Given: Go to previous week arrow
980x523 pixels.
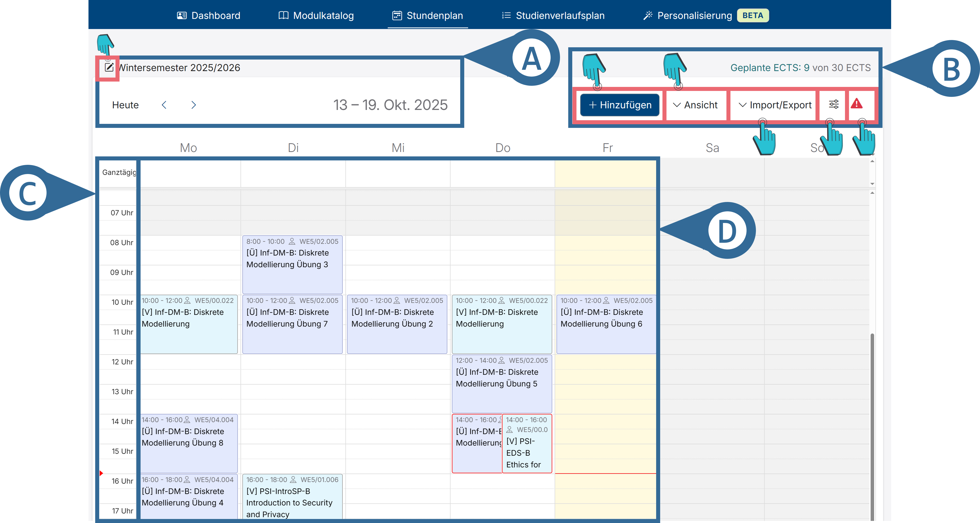Looking at the screenshot, I should pos(164,105).
